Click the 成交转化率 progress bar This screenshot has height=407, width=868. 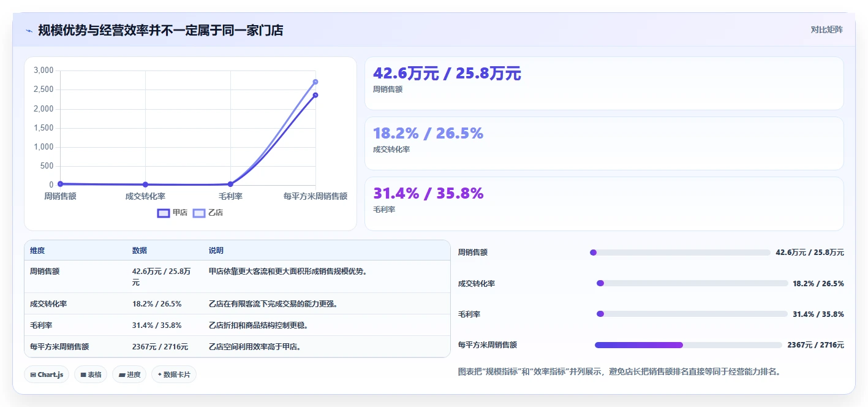(x=692, y=283)
